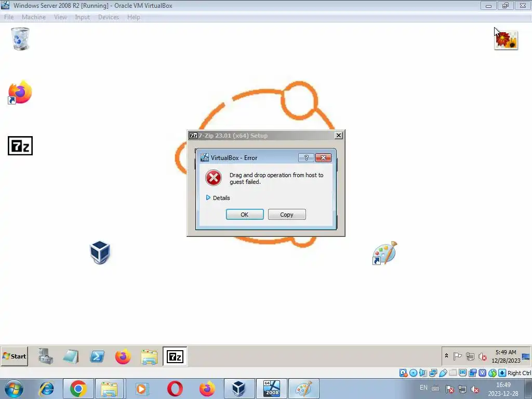Click VirtualBox recording indicator

coord(472,373)
